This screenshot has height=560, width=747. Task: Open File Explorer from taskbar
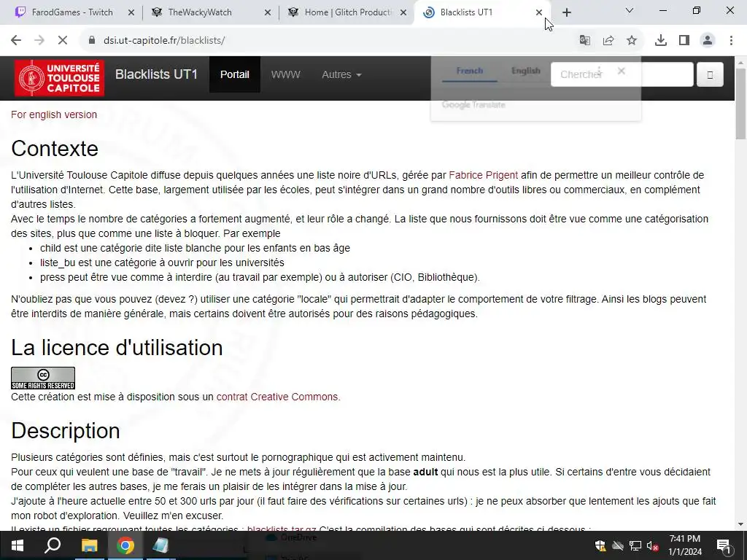(89, 545)
